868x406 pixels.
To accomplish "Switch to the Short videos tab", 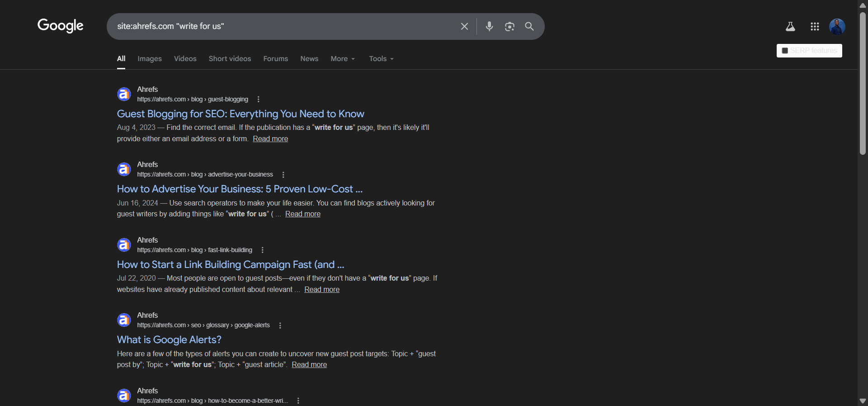I will (x=230, y=59).
